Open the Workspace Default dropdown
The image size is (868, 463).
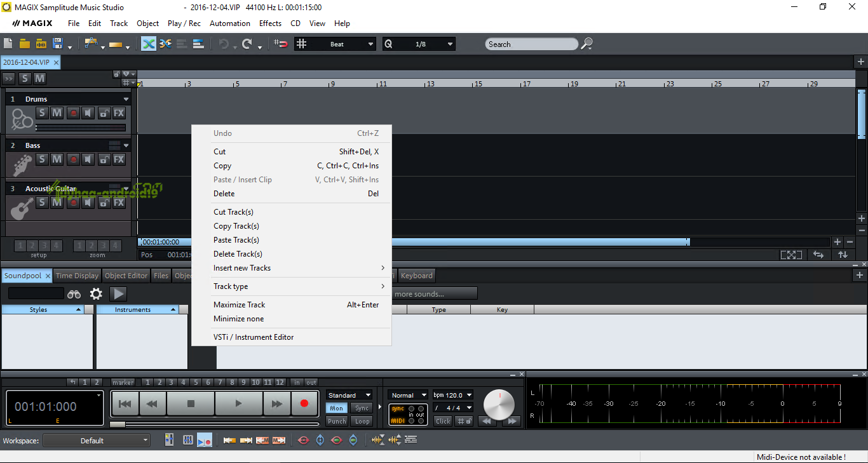click(97, 440)
